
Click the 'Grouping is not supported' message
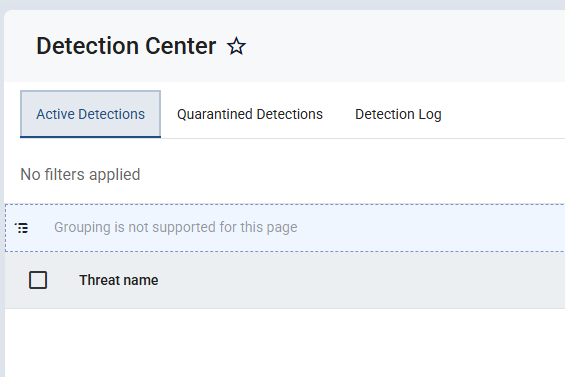tap(175, 227)
